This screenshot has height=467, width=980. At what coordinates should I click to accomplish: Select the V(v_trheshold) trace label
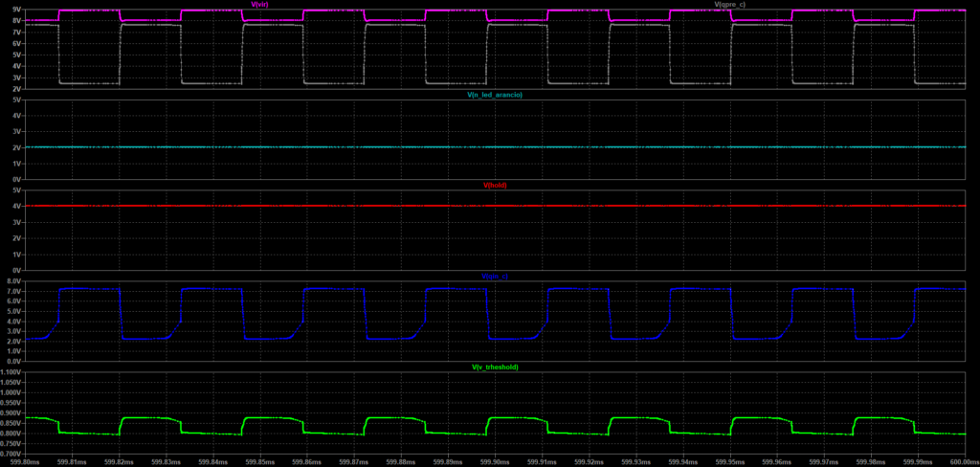pos(495,367)
